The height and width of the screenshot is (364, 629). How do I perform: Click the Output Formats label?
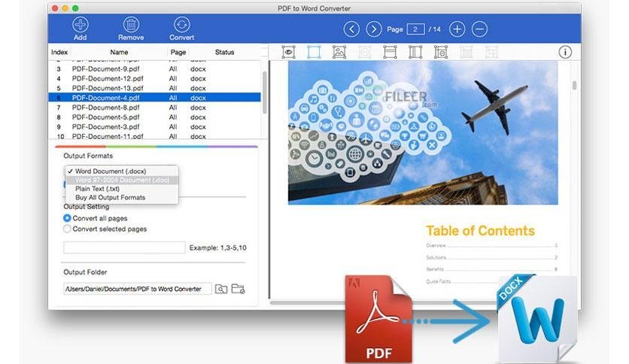88,156
